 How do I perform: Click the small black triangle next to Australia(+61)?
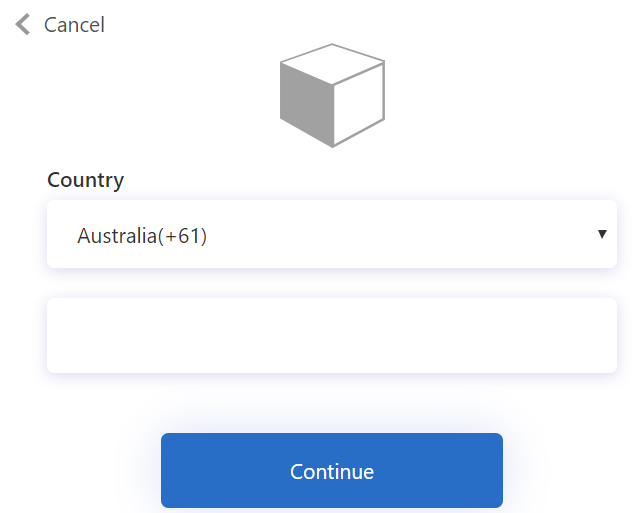[x=602, y=234]
